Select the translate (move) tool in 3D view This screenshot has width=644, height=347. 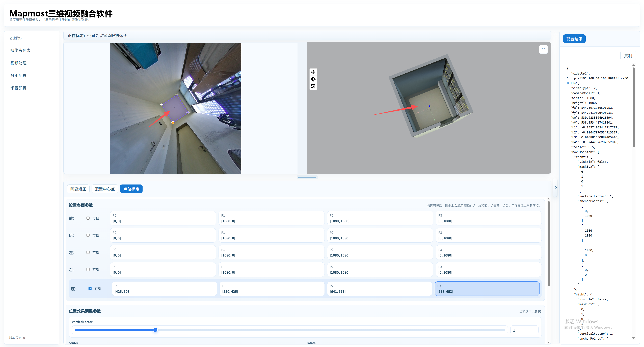313,72
